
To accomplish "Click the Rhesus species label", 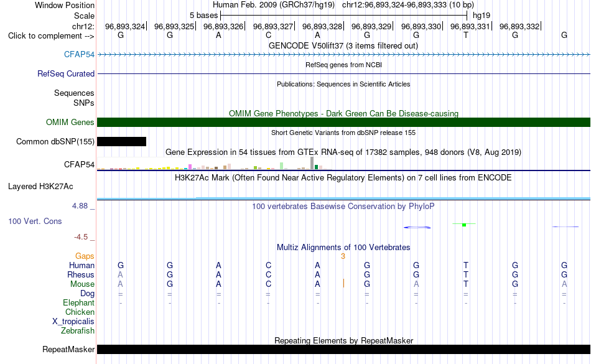I will [x=81, y=274].
